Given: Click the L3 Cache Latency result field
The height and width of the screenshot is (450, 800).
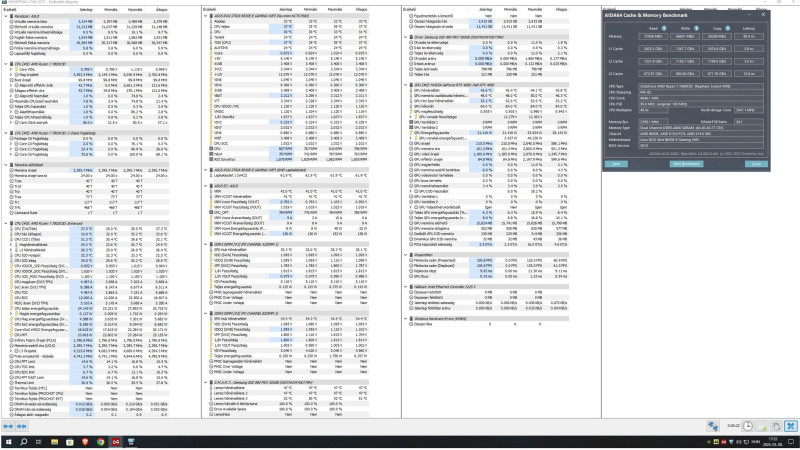Looking at the screenshot, I should (749, 74).
